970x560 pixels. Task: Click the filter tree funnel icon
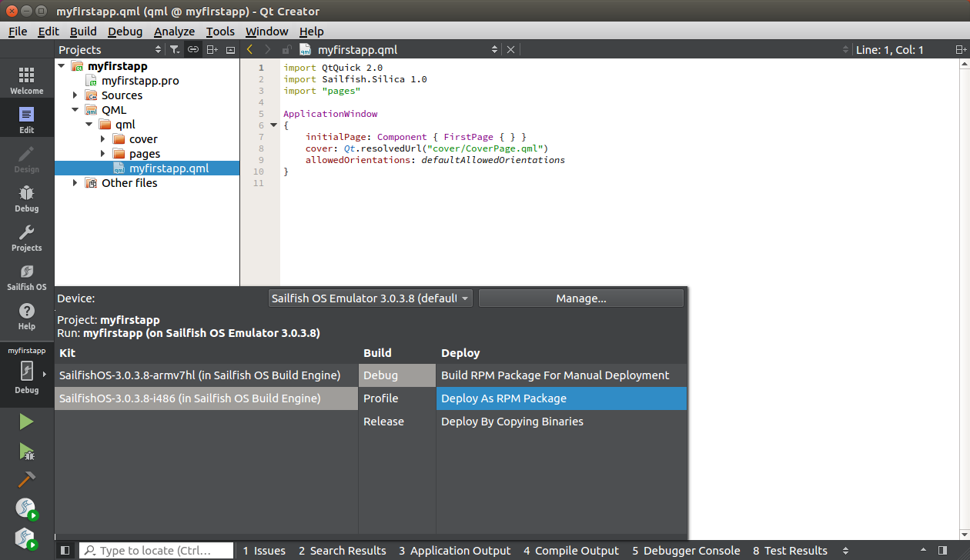[175, 49]
